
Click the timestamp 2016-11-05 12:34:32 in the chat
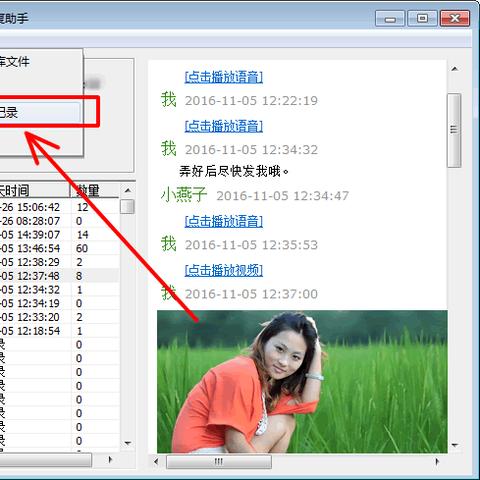[x=251, y=150]
